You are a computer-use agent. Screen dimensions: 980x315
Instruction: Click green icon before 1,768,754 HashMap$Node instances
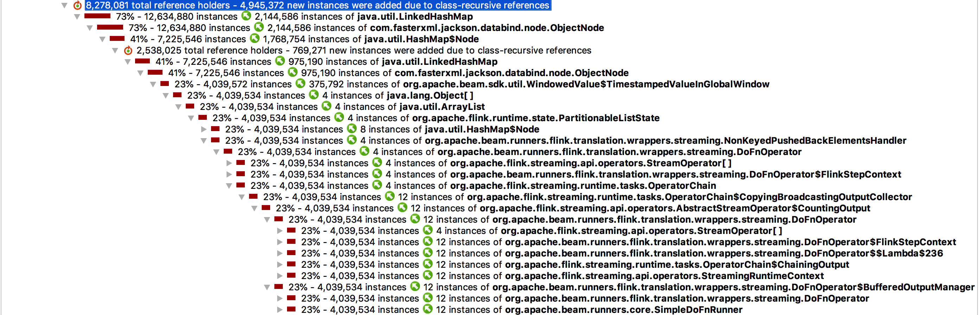(255, 39)
